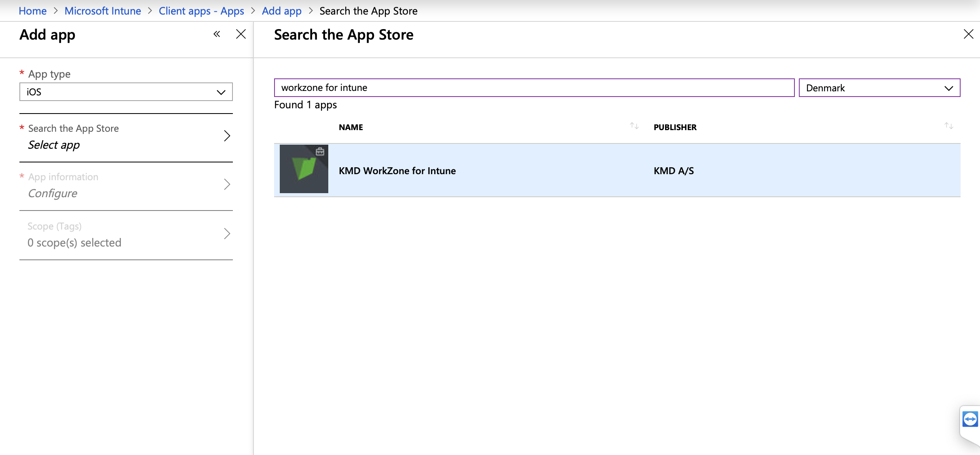Open Client apps - Apps breadcrumb
The image size is (980, 455).
click(201, 11)
